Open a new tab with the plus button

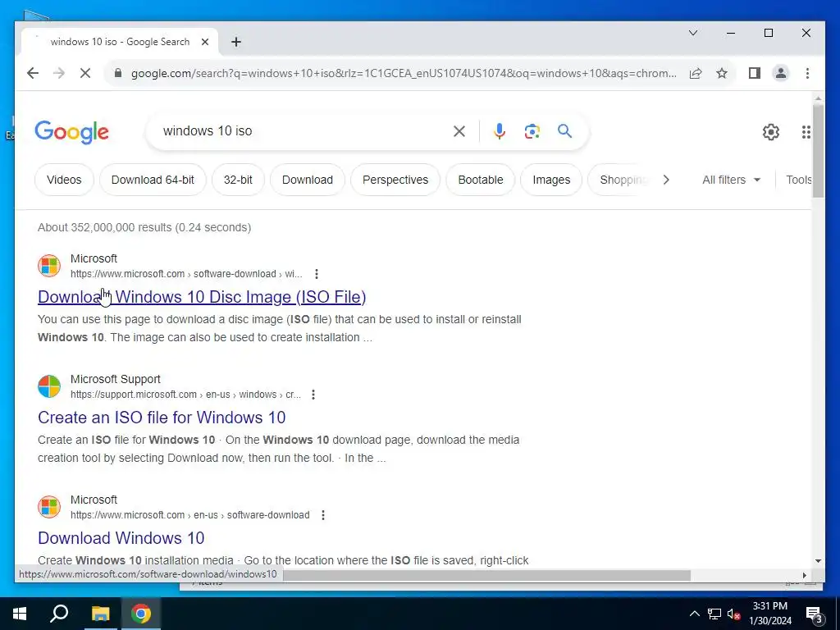[x=235, y=42]
